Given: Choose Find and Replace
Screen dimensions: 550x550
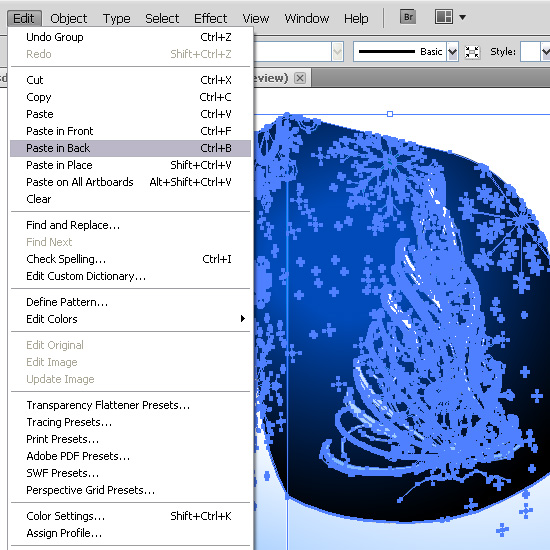Looking at the screenshot, I should pos(130,225).
